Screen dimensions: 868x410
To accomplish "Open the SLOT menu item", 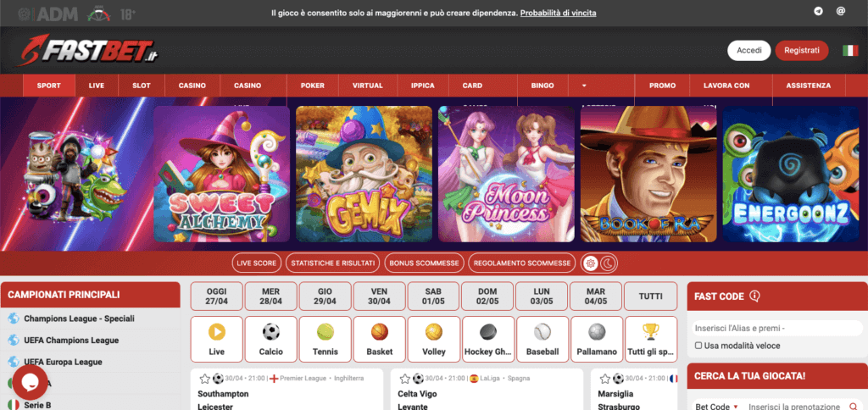I will [142, 86].
